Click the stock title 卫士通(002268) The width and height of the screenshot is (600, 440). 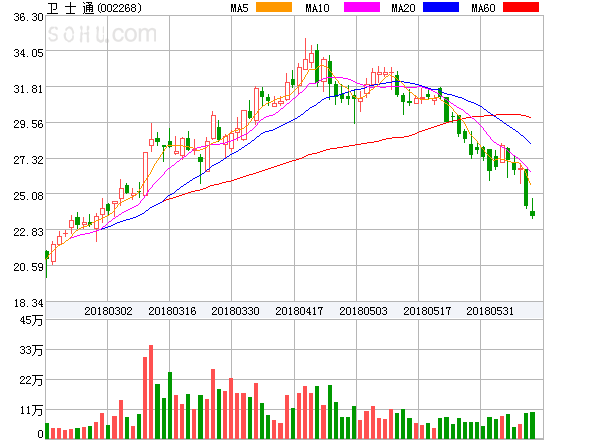(x=94, y=8)
